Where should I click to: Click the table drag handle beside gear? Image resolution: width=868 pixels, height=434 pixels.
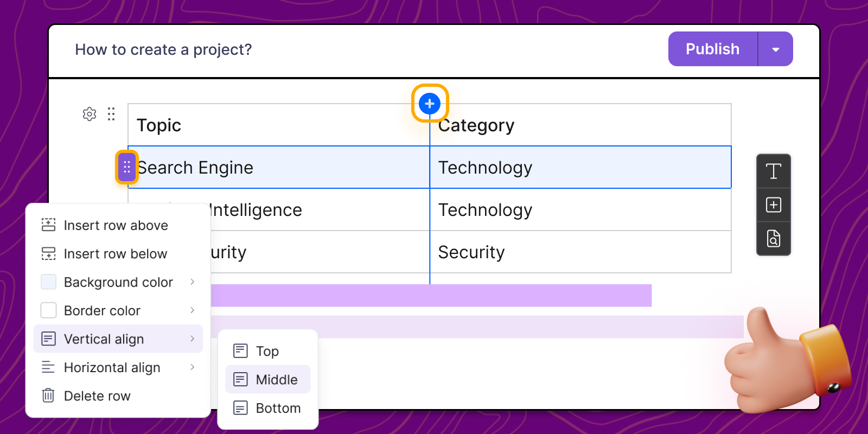point(111,114)
